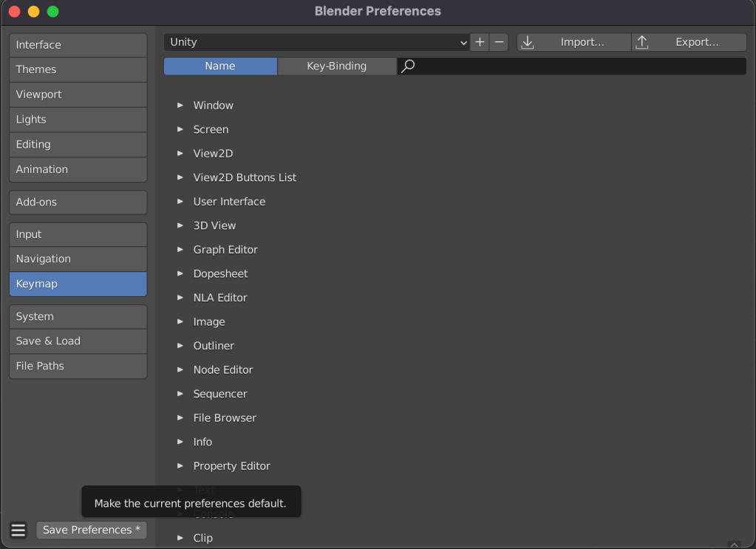Click the Import... button
The width and height of the screenshot is (756, 549).
tap(584, 42)
